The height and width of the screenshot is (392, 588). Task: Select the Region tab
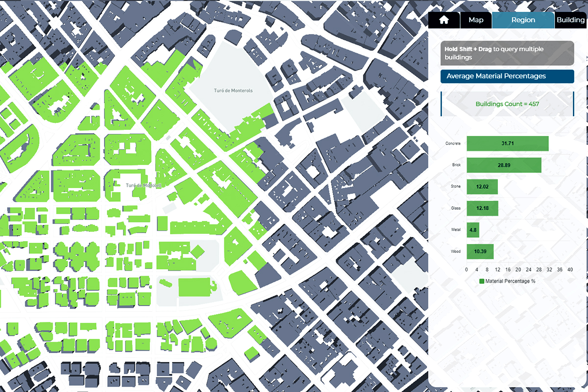tap(523, 20)
